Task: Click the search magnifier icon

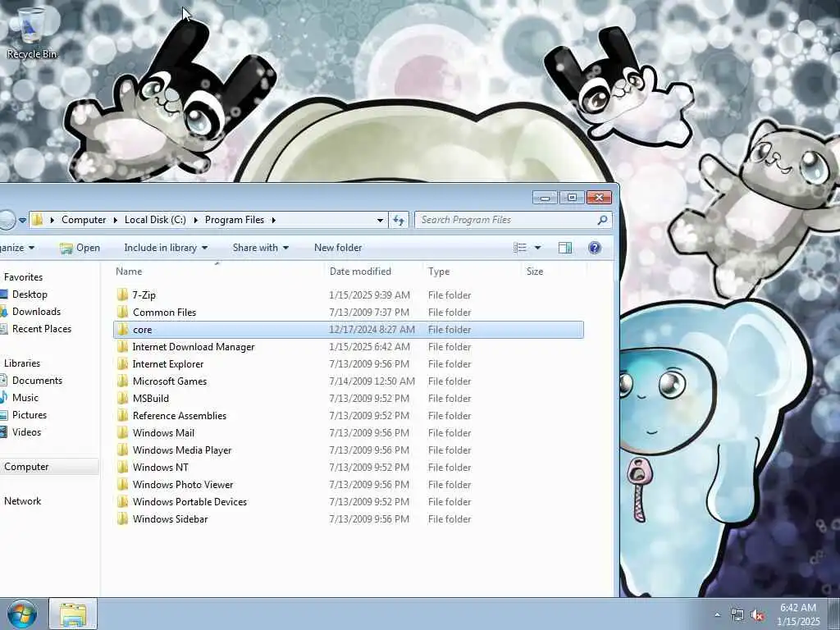Action: click(602, 220)
